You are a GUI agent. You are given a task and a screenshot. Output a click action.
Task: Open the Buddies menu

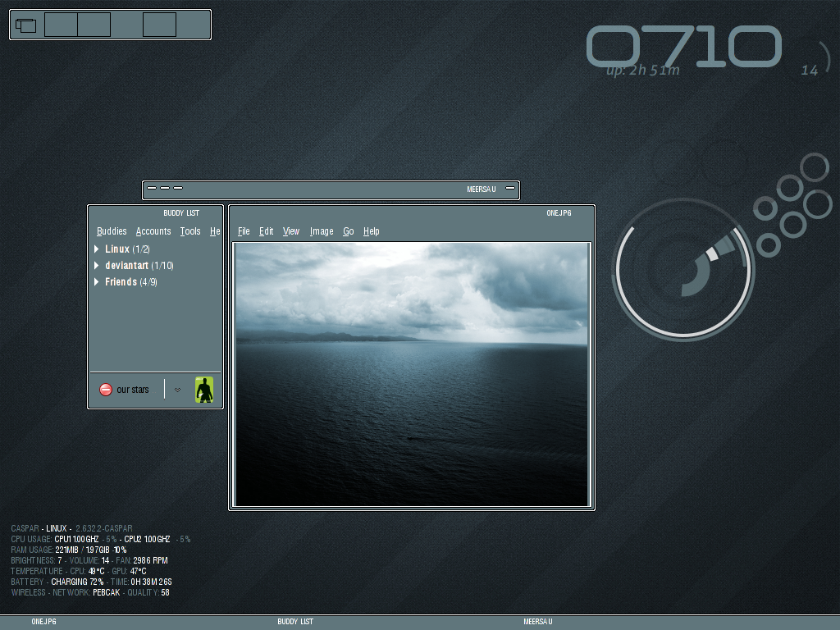pyautogui.click(x=112, y=231)
